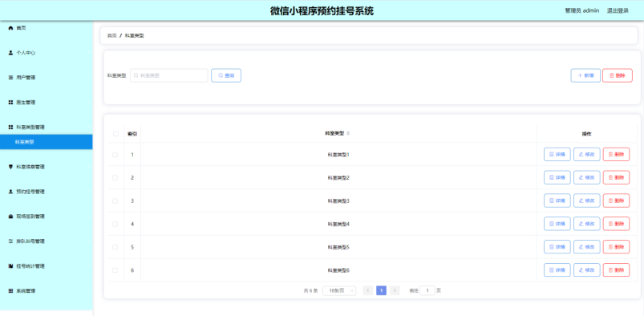This screenshot has width=644, height=316.
Task: Expand the 预约挂号管理 sidebar menu
Action: click(47, 192)
